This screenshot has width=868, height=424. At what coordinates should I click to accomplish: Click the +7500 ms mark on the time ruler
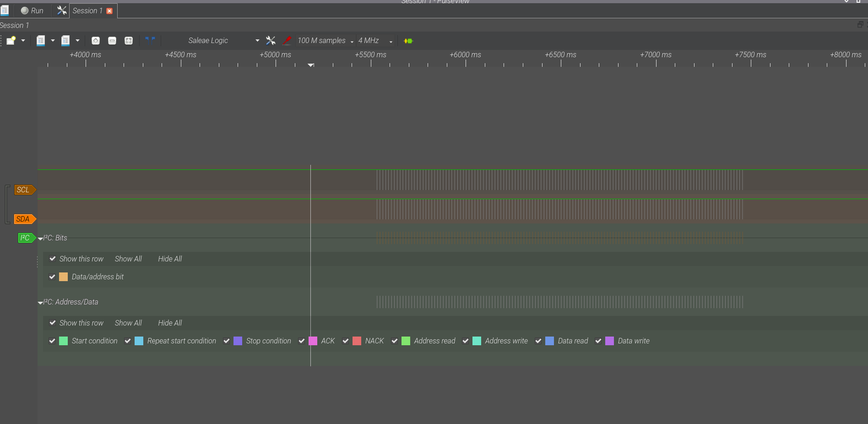(x=751, y=54)
